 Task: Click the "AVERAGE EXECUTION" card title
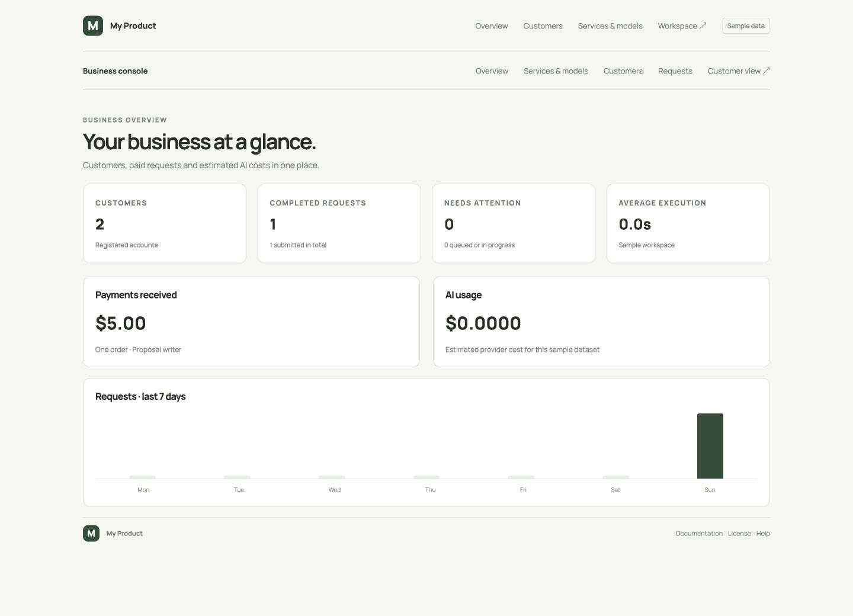coord(662,203)
